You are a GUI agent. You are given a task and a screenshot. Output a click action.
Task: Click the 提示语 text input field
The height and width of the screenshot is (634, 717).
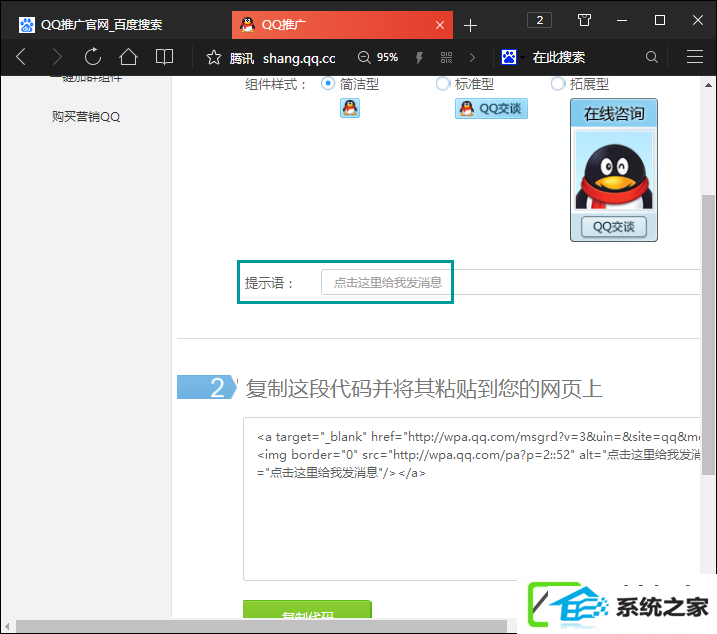[x=511, y=282]
